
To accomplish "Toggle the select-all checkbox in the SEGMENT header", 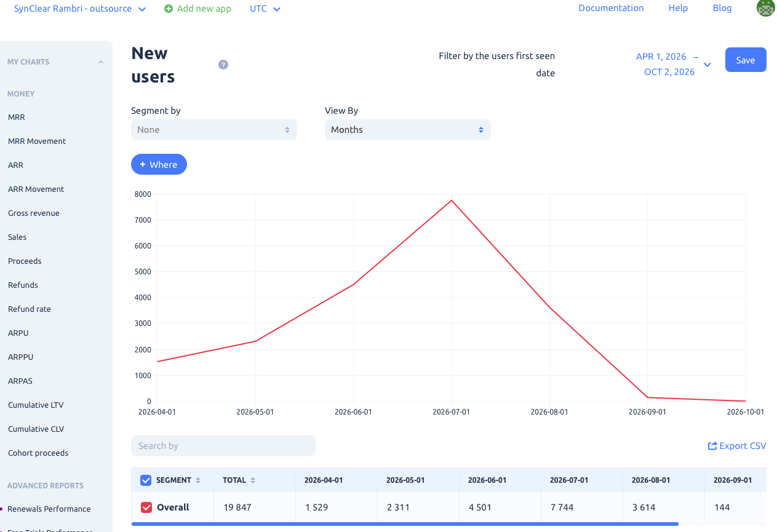I will tap(146, 480).
